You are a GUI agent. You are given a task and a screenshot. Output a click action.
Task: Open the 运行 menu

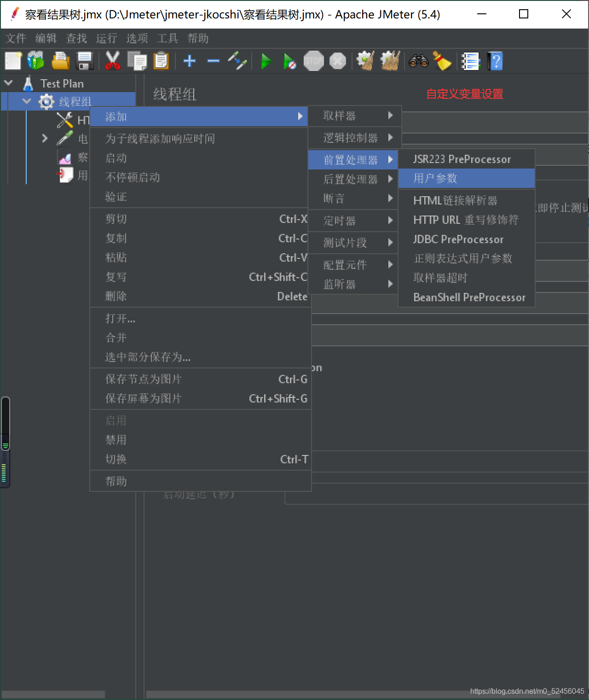click(x=107, y=38)
